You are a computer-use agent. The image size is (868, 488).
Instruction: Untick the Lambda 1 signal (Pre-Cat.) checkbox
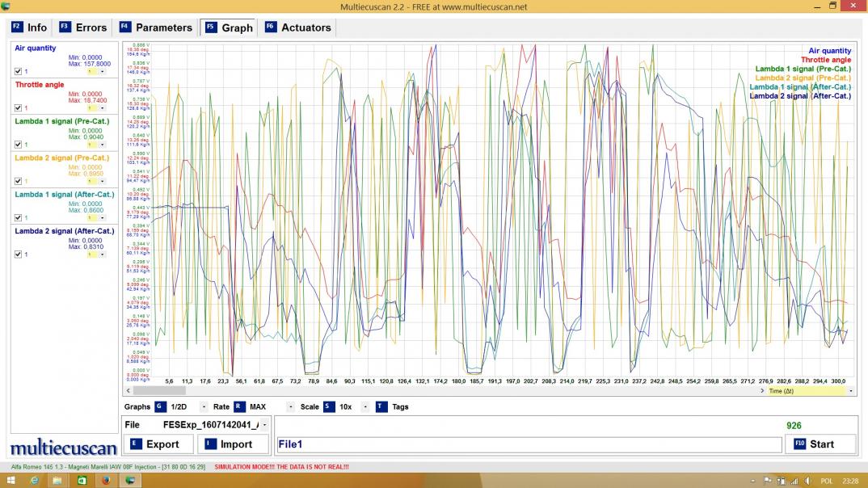click(x=19, y=145)
